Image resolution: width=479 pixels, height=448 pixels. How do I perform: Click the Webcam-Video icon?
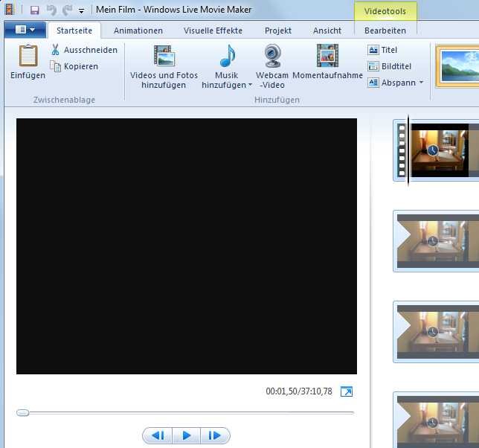tap(272, 57)
